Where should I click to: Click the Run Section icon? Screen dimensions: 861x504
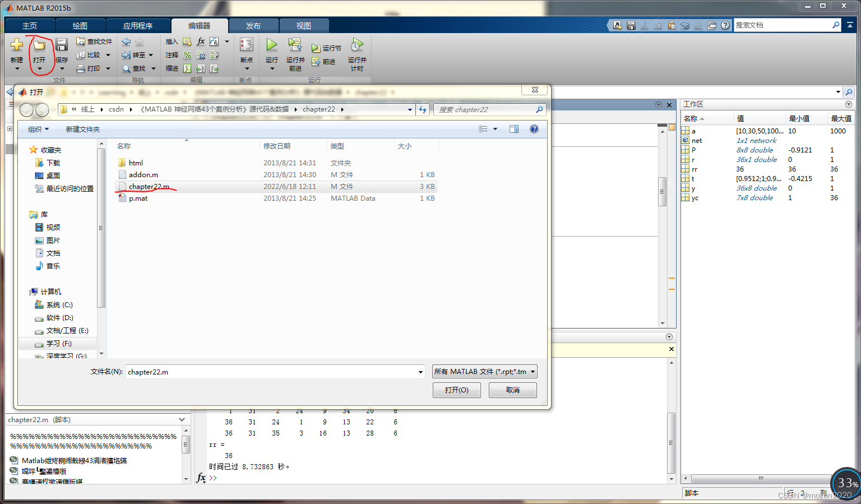(316, 48)
